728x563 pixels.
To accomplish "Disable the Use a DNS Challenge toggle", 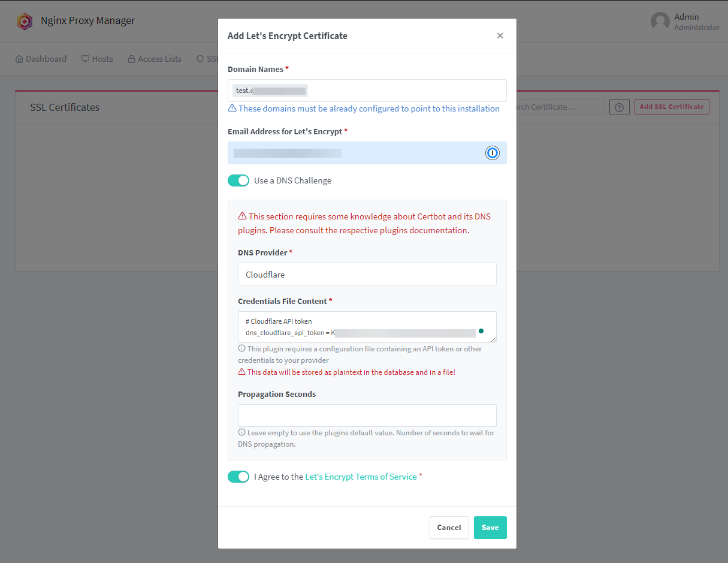I will pyautogui.click(x=238, y=180).
